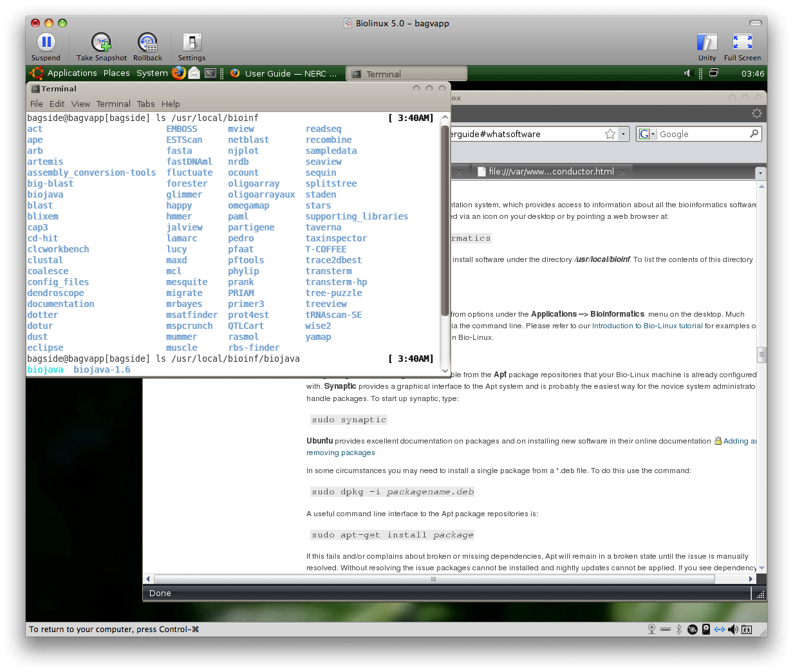This screenshot has width=793, height=672.
Task: Switch to Unity view mode
Action: tap(707, 43)
